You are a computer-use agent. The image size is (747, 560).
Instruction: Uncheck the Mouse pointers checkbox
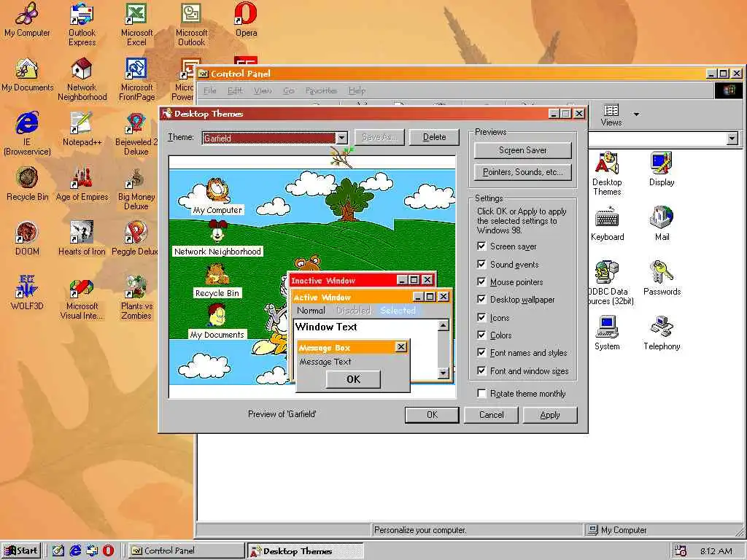pos(481,281)
